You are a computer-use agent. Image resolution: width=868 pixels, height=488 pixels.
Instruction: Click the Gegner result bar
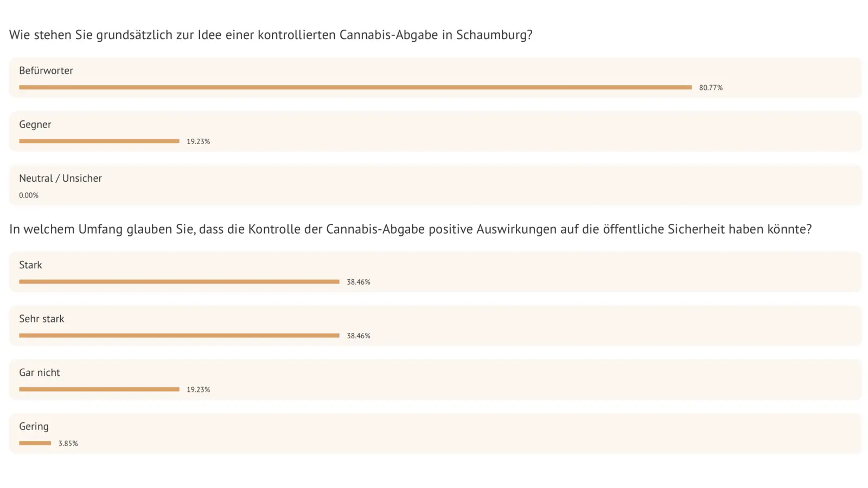[x=99, y=141]
